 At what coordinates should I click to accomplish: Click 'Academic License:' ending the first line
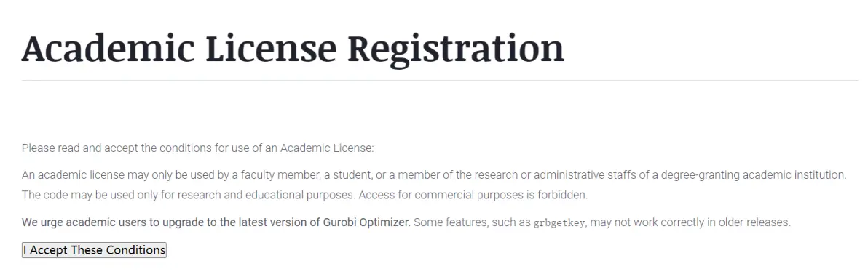(x=327, y=148)
